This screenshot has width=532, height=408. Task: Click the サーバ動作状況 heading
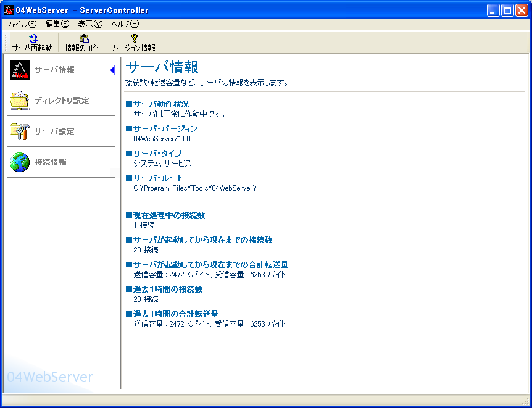(157, 104)
